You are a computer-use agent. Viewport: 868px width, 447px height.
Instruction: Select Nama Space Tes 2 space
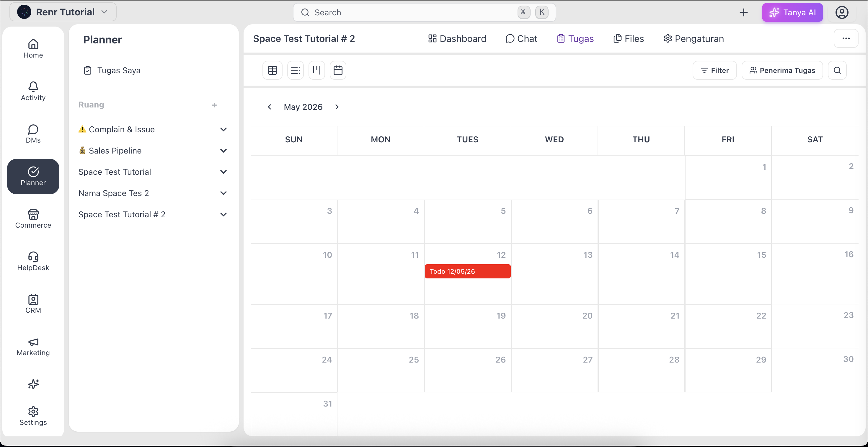114,193
